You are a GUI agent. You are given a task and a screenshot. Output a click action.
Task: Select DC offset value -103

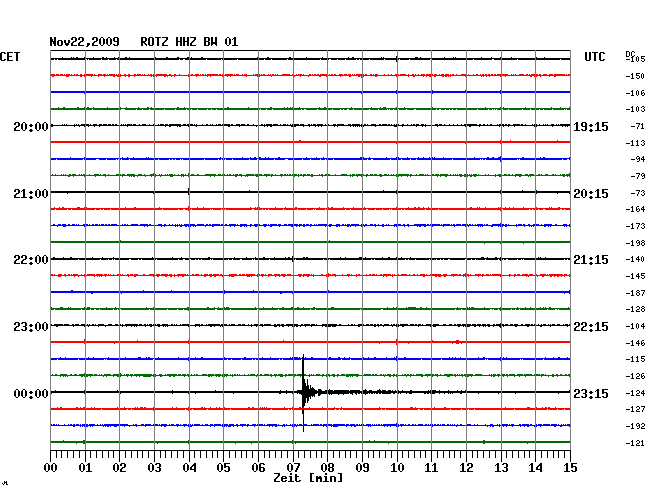[x=635, y=109]
